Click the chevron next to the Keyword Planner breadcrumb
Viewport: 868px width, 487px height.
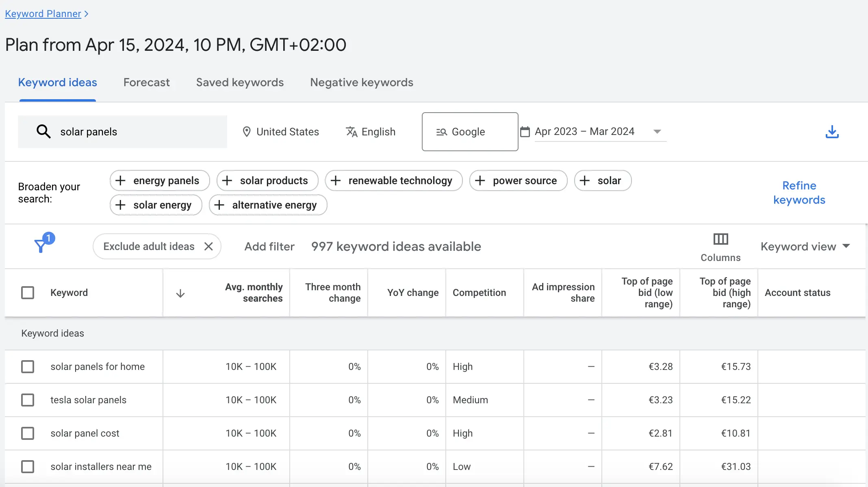point(86,14)
